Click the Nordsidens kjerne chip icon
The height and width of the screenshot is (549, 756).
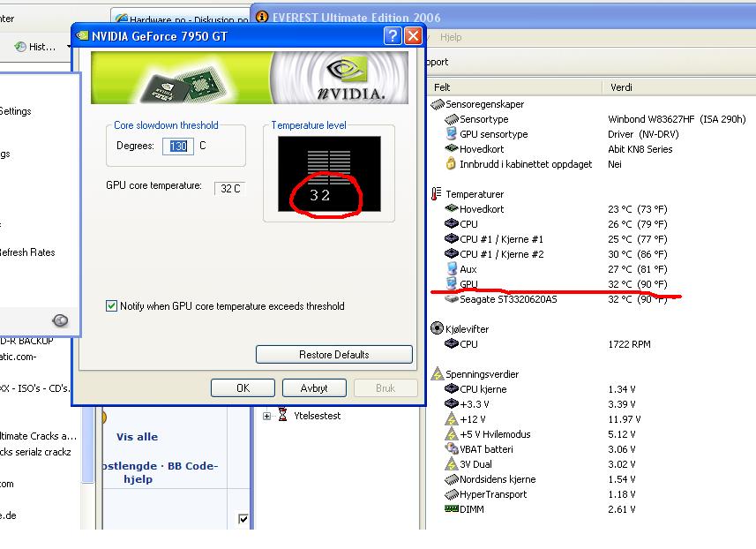click(452, 479)
